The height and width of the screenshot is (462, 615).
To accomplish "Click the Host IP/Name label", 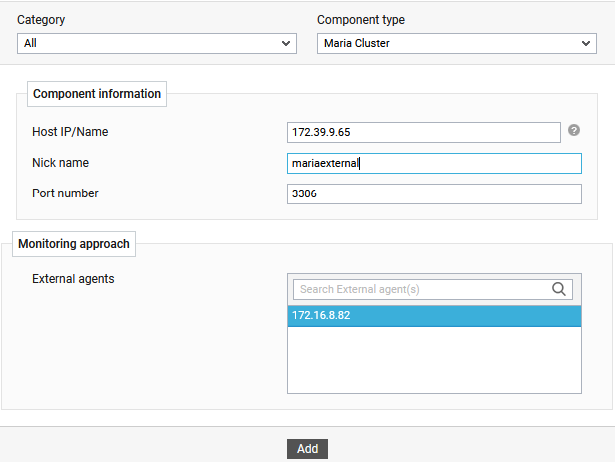I will coord(70,132).
